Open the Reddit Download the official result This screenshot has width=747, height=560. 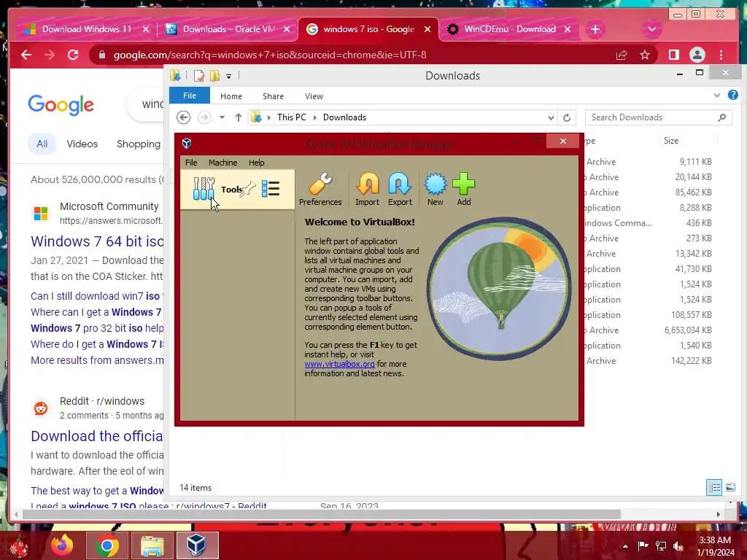tap(97, 436)
